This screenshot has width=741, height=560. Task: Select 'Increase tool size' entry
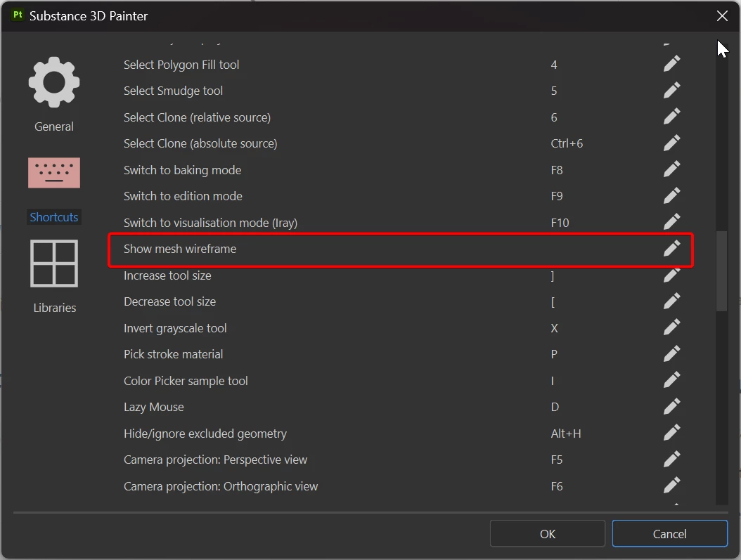pyautogui.click(x=167, y=275)
